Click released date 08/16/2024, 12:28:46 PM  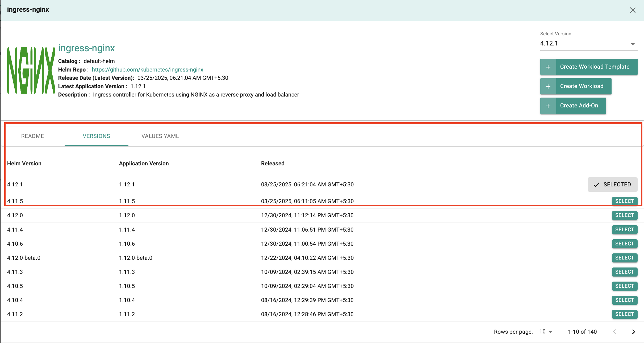click(307, 314)
